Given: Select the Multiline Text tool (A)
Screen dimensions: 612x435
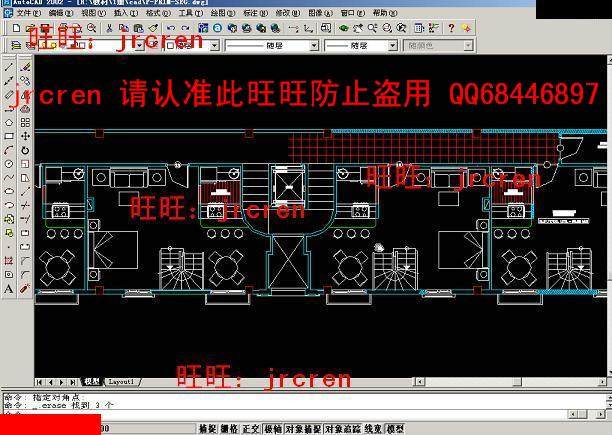Looking at the screenshot, I should (9, 289).
